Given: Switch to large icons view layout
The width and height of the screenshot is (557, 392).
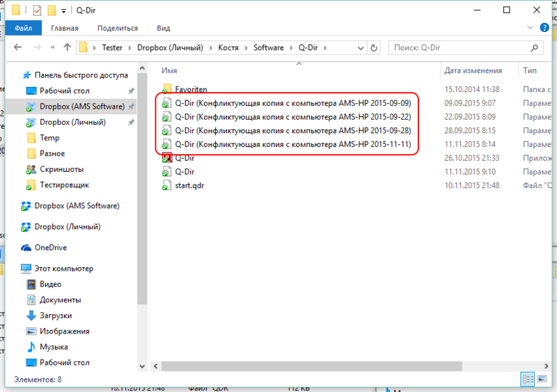Looking at the screenshot, I should pyautogui.click(x=542, y=379).
